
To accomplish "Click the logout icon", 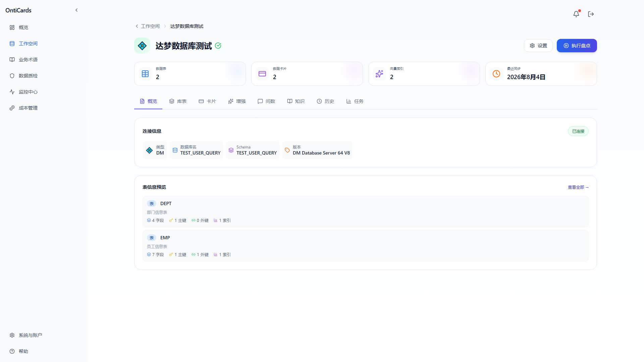I will coord(591,14).
